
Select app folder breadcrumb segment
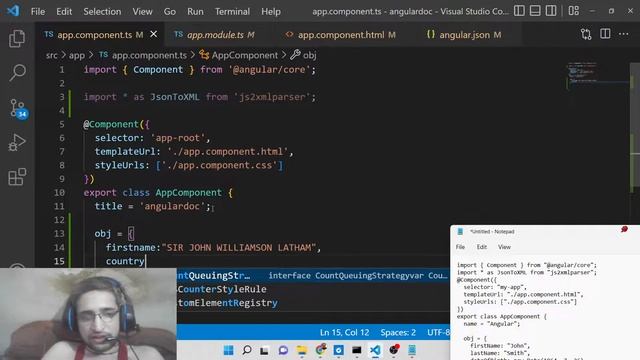tap(77, 55)
